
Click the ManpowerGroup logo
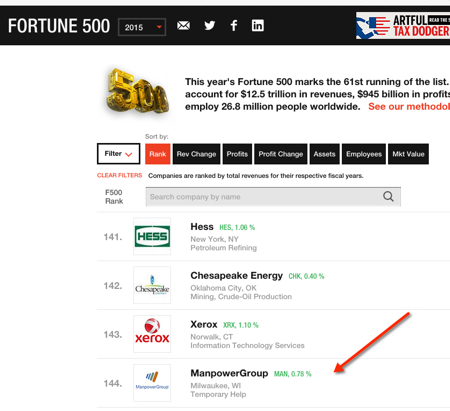pos(152,383)
